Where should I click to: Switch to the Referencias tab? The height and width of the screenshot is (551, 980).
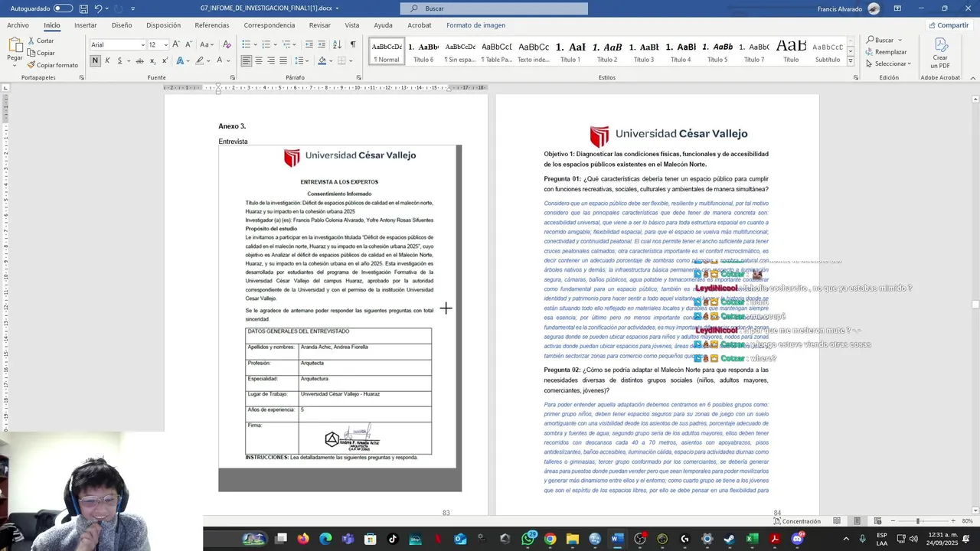coord(212,25)
